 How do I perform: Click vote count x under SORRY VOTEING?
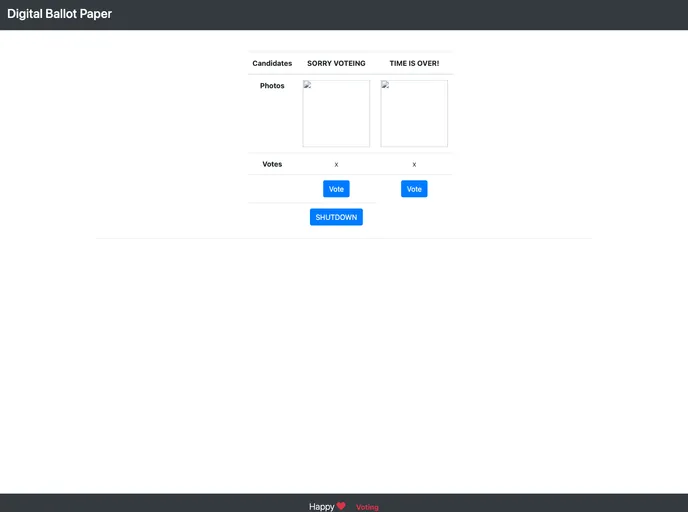(x=336, y=164)
